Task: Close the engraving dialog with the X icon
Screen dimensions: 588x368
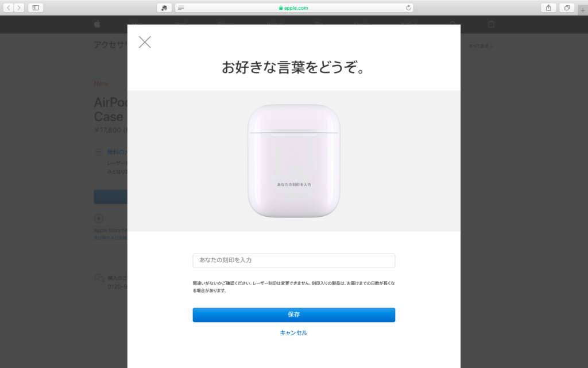Action: 145,42
